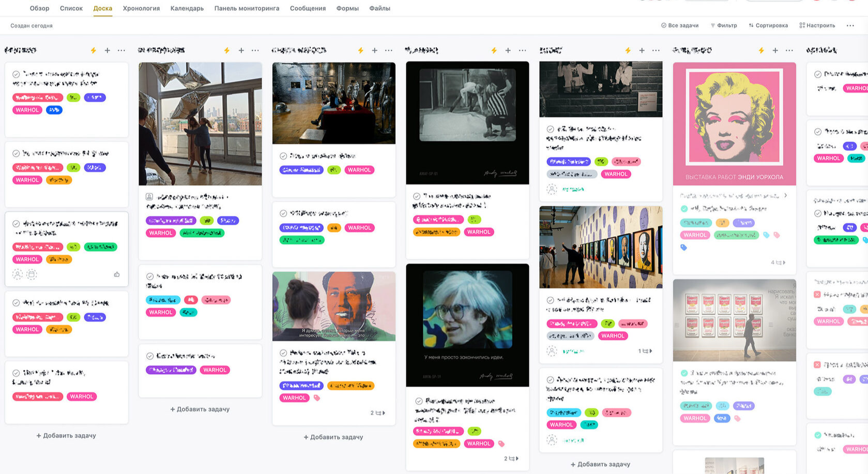
Task: Click lightning icon in sixth column header
Action: (762, 50)
